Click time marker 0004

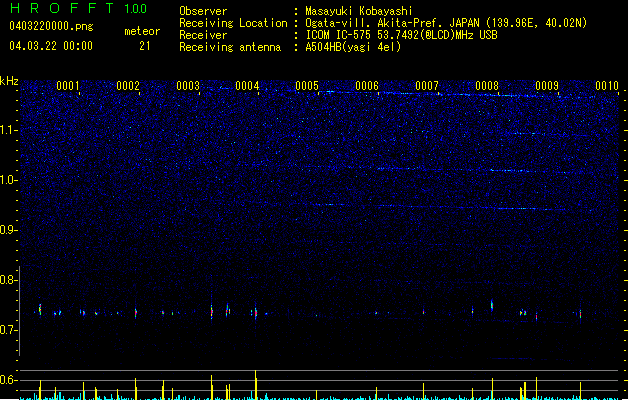248,85
